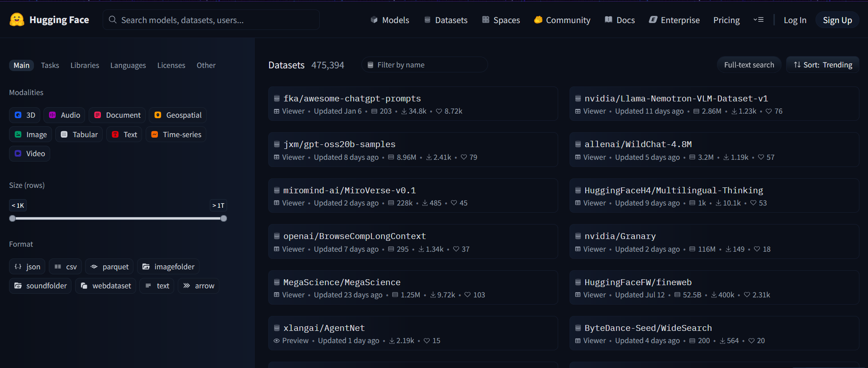Click the Geospatial modality icon
The height and width of the screenshot is (368, 868).
[158, 115]
